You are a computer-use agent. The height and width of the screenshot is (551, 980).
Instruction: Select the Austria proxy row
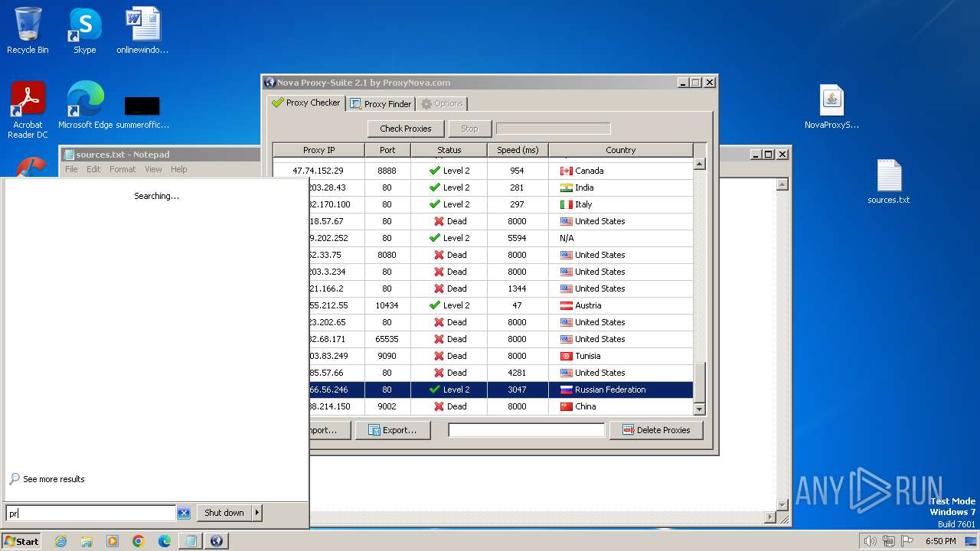click(483, 305)
